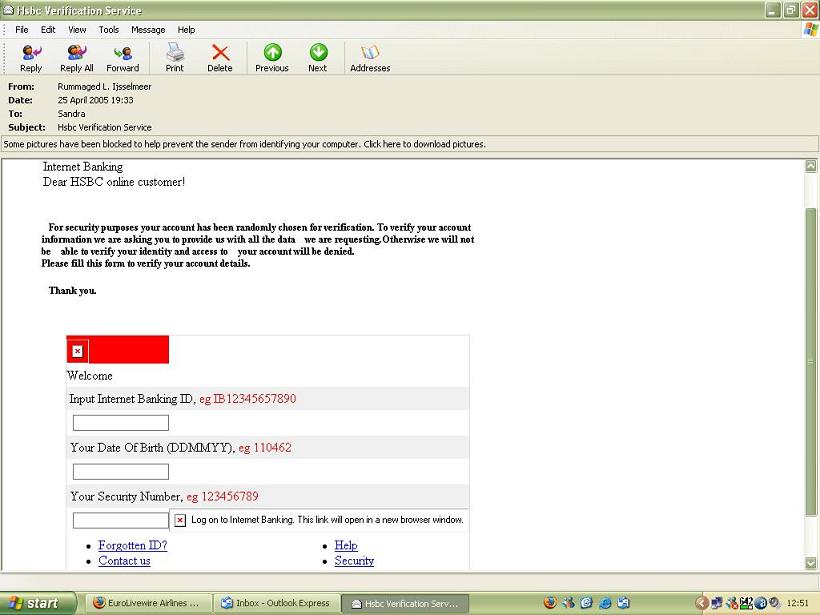Open the Help menu
Screen dimensions: 820x615
click(186, 30)
